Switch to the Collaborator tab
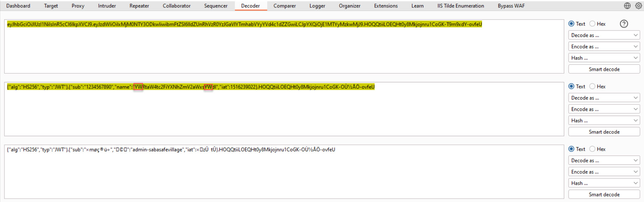 pos(177,6)
